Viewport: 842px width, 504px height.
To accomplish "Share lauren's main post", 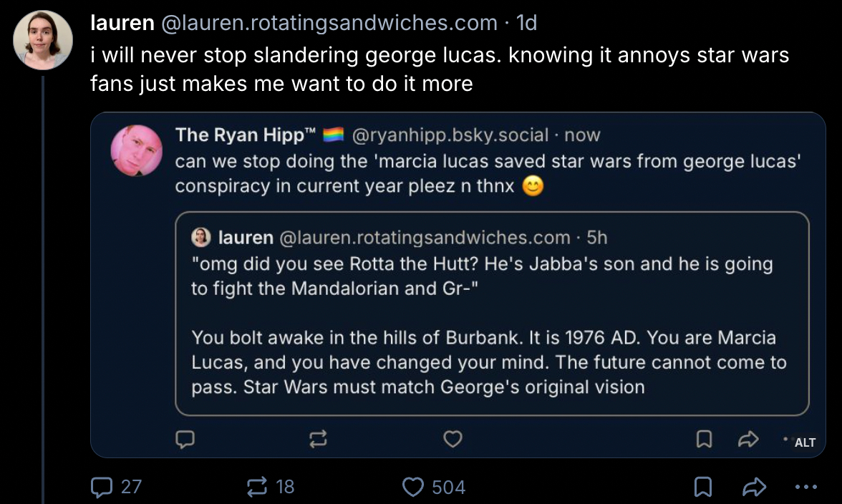I will coord(755,488).
